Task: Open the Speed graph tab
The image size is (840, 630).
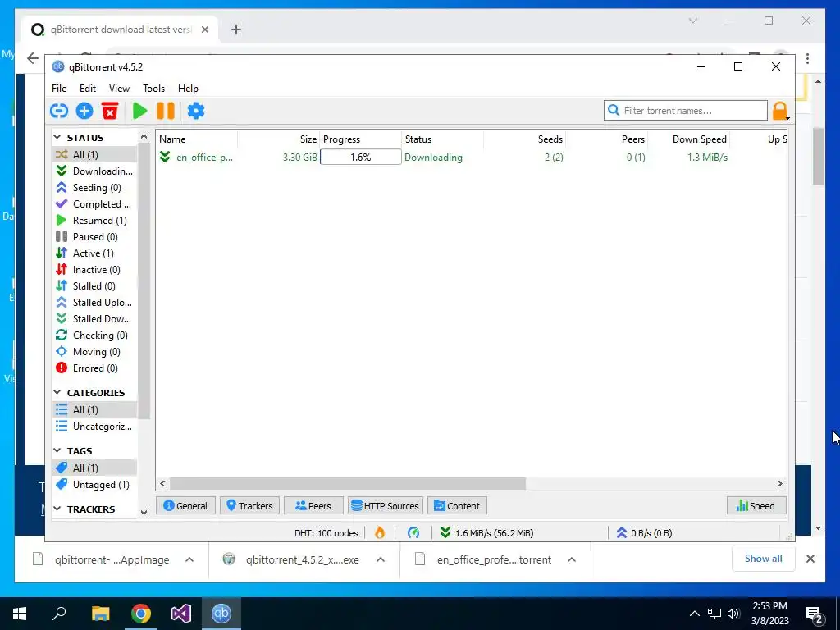Action: pos(756,505)
